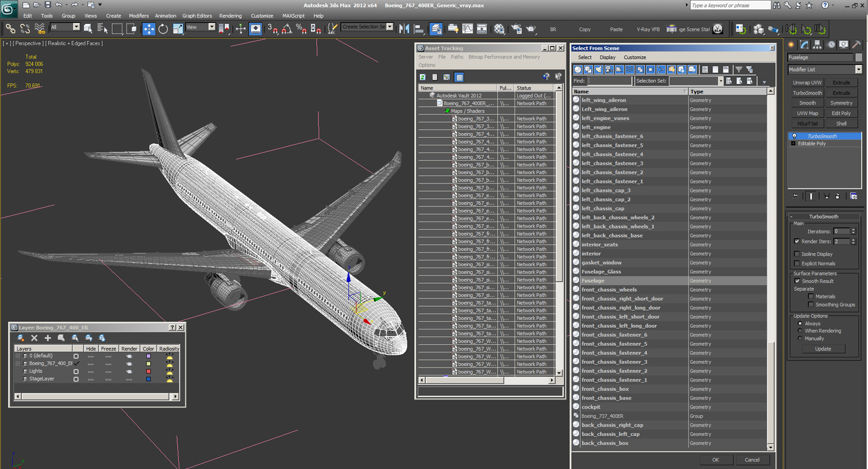Open Curve Editor toolbar icon
This screenshot has width=868, height=469.
click(467, 28)
